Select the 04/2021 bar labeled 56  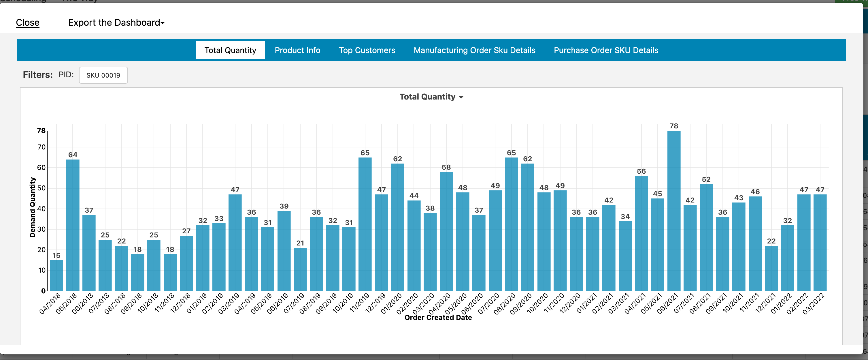coord(641,233)
